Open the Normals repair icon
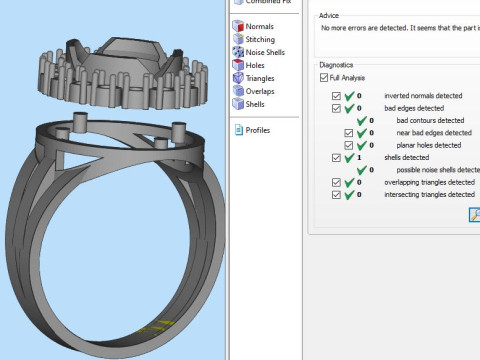The image size is (480, 360). click(x=238, y=26)
